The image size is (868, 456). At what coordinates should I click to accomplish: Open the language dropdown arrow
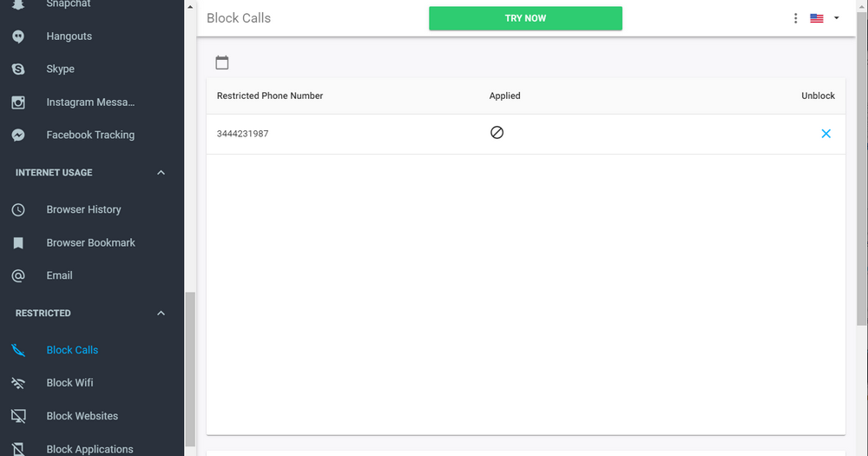837,18
